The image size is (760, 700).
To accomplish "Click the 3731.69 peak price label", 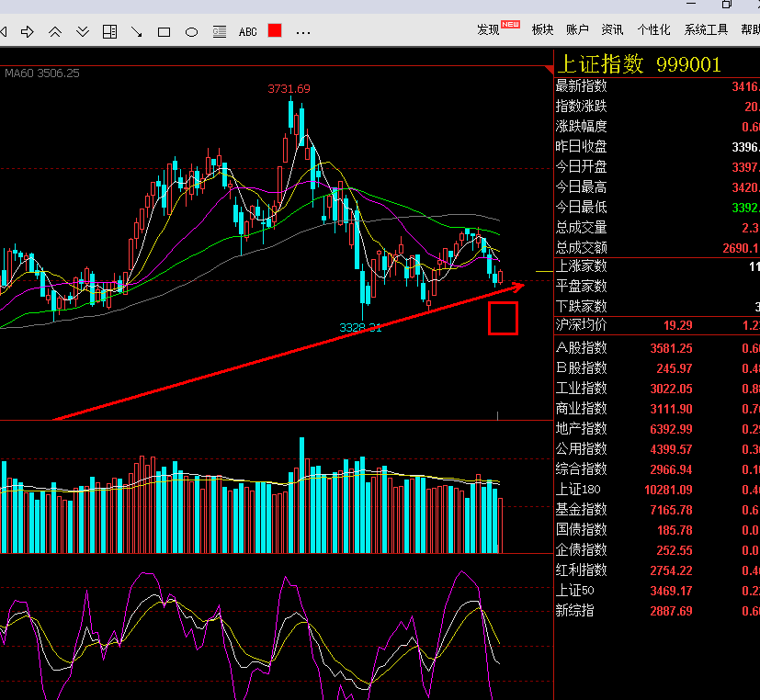I will pyautogui.click(x=289, y=89).
